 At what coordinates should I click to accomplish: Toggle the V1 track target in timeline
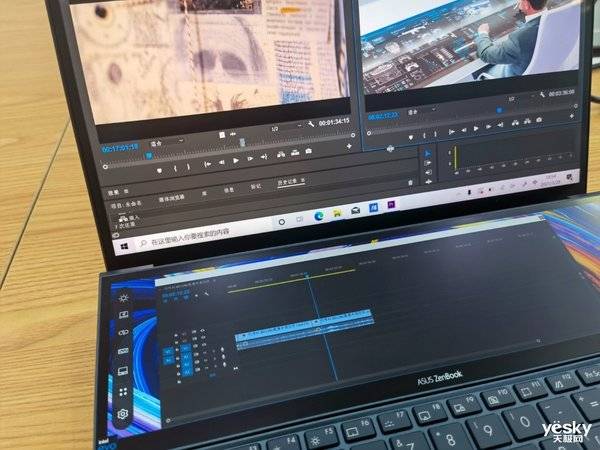tap(186, 349)
